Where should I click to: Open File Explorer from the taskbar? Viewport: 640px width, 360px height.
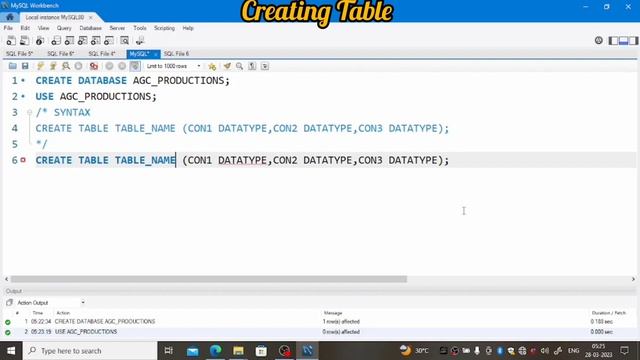pos(238,351)
